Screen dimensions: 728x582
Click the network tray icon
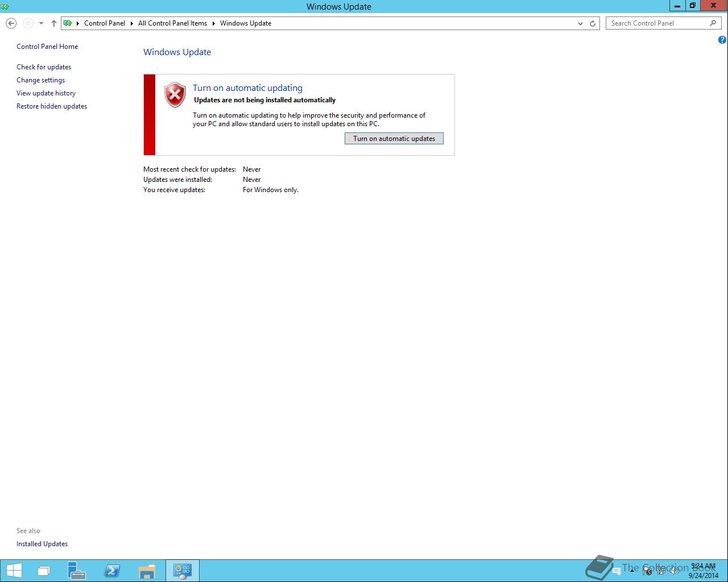tap(661, 569)
